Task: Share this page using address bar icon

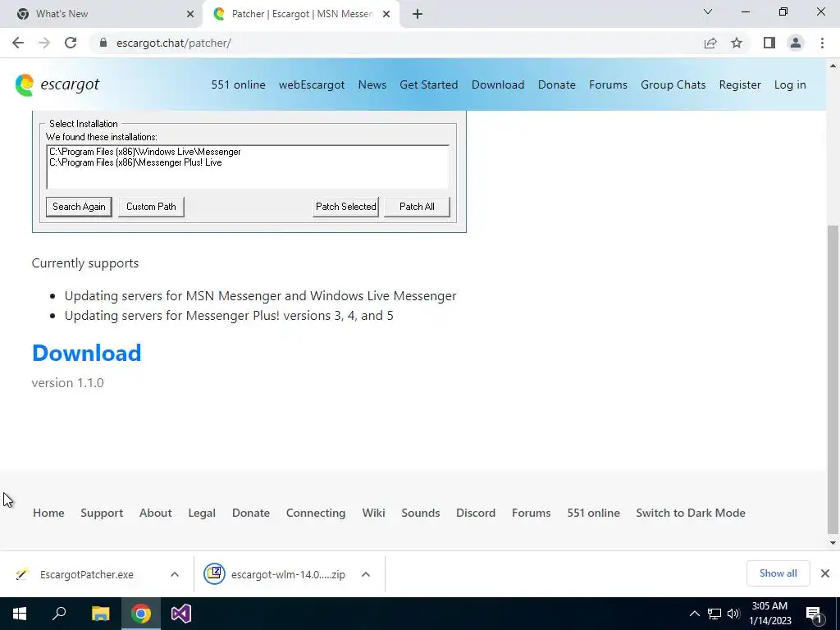Action: click(x=710, y=43)
